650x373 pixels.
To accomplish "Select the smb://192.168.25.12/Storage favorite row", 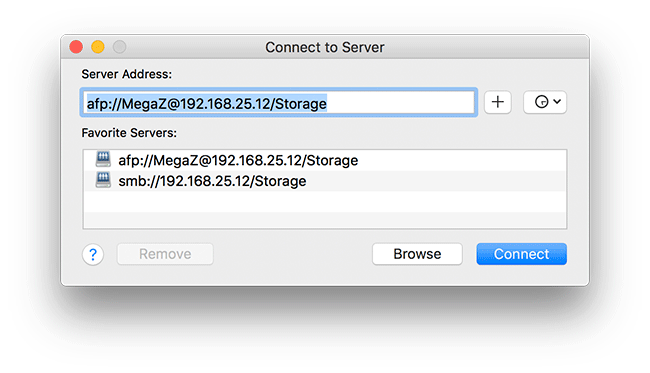I will pyautogui.click(x=325, y=181).
